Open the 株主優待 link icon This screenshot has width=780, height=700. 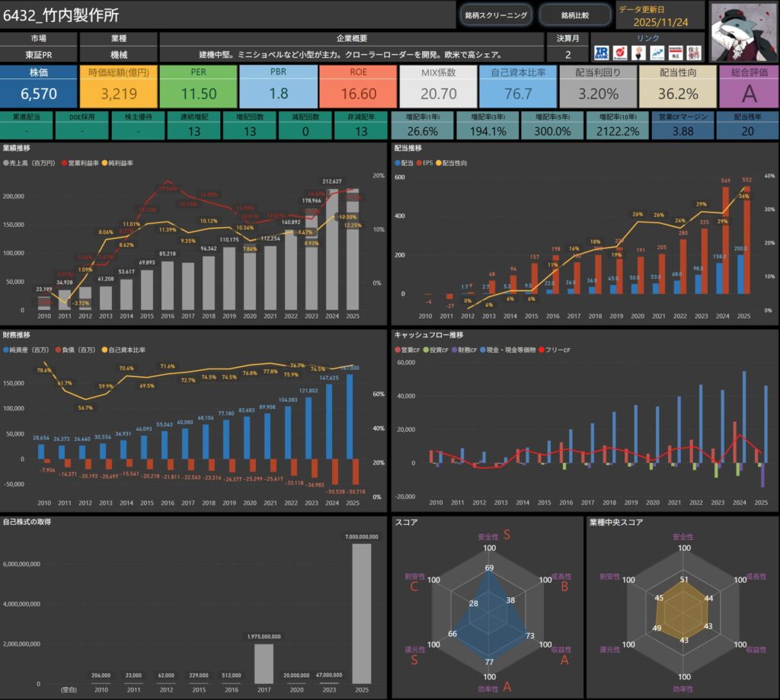[692, 53]
